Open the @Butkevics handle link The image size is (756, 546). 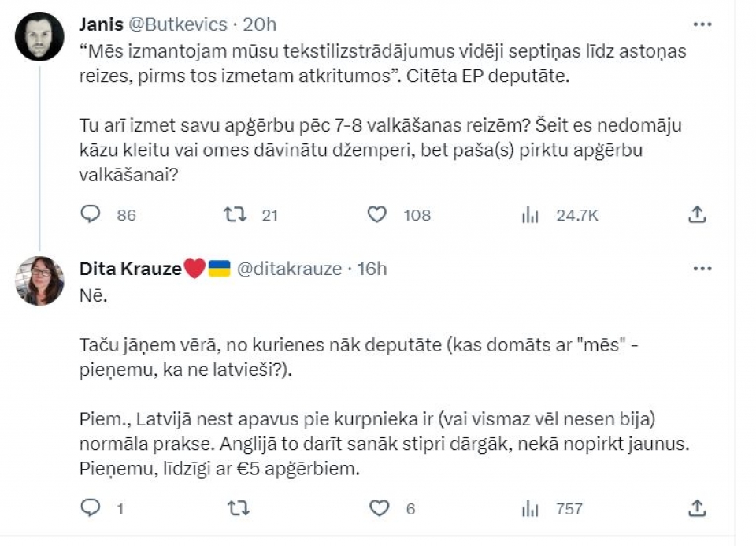click(177, 24)
